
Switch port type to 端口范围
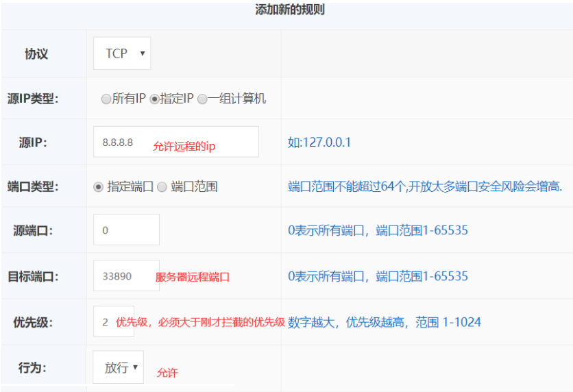click(x=162, y=186)
